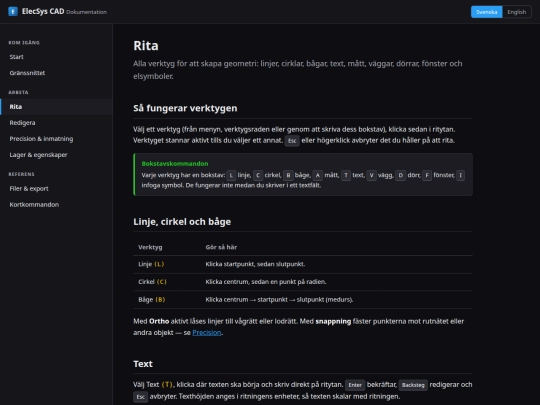Open the Gränssnittet sidebar page
Image resolution: width=540 pixels, height=405 pixels.
click(x=56, y=73)
